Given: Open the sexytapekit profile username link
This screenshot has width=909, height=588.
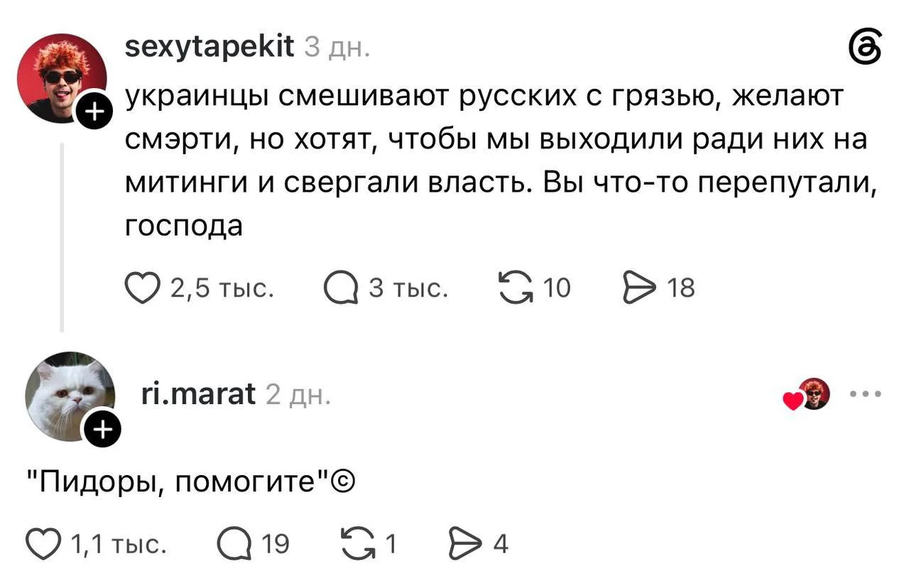Looking at the screenshot, I should (x=209, y=48).
